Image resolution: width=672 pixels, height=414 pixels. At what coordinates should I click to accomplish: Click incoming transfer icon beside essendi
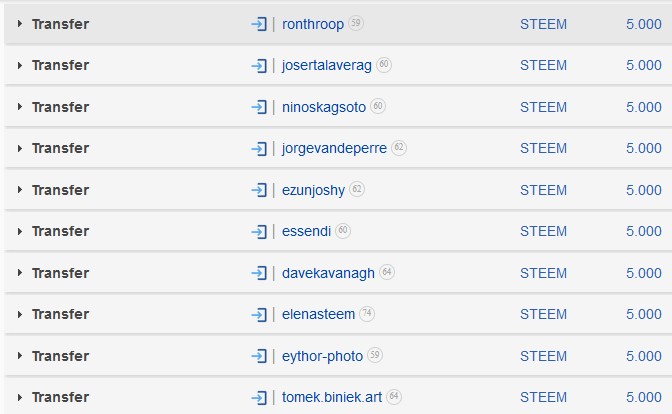click(259, 232)
